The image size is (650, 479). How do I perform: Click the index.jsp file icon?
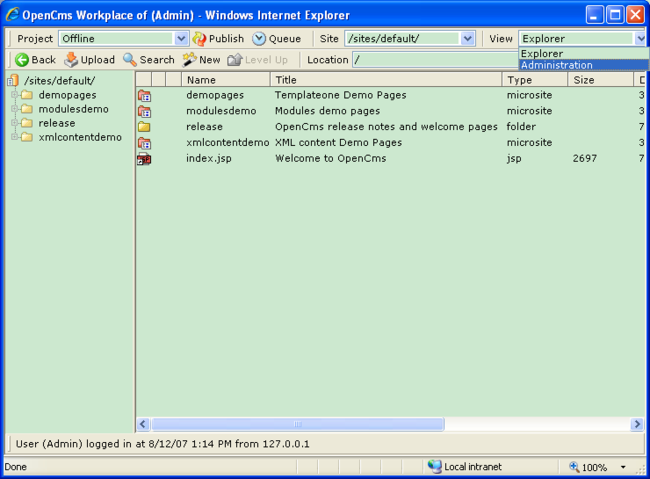coord(144,159)
